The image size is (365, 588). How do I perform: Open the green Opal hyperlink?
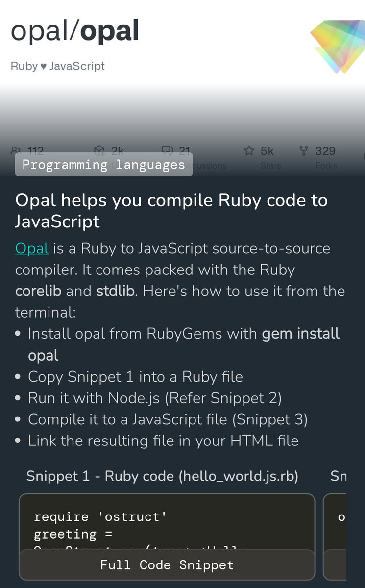point(32,248)
